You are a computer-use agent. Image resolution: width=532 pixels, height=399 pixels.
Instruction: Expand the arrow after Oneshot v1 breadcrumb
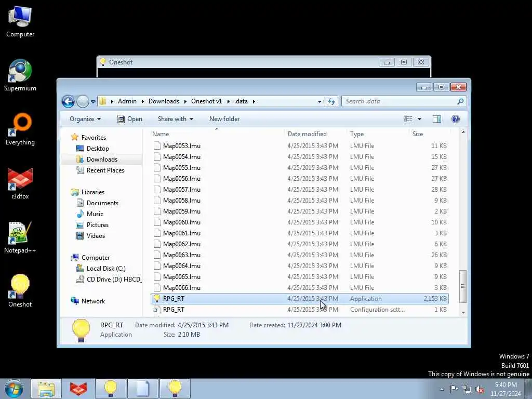pyautogui.click(x=228, y=101)
